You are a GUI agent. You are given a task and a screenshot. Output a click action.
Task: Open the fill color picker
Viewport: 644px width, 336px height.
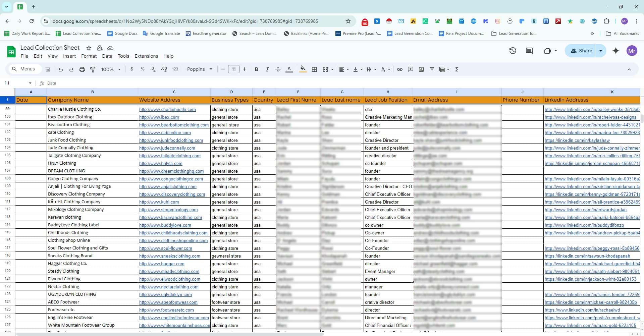click(303, 69)
